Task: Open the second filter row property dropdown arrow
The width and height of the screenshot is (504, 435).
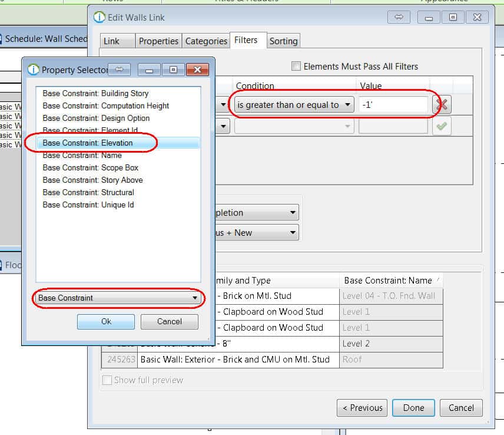Action: coord(223,126)
